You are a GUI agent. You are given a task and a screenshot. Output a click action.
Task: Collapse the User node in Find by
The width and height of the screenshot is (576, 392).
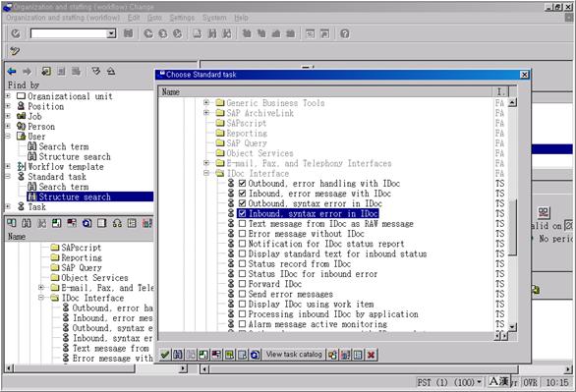8,137
